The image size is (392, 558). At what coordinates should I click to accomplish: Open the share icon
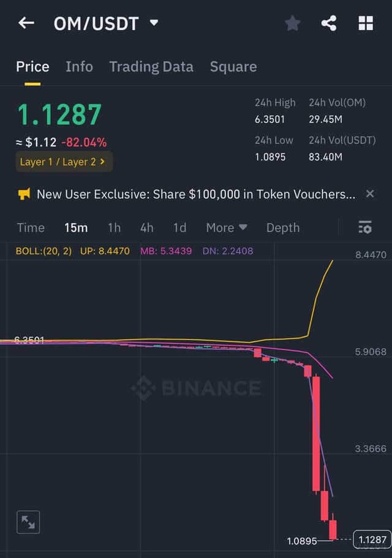[329, 23]
